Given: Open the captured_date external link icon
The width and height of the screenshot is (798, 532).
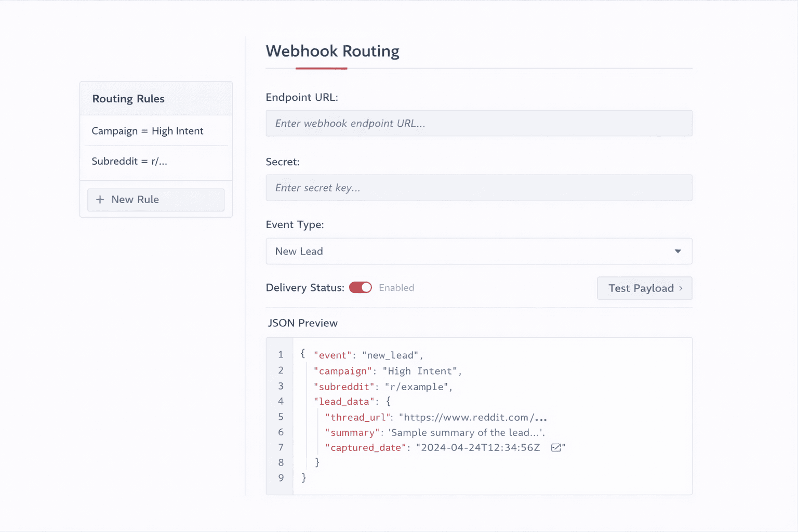Looking at the screenshot, I should tap(556, 447).
